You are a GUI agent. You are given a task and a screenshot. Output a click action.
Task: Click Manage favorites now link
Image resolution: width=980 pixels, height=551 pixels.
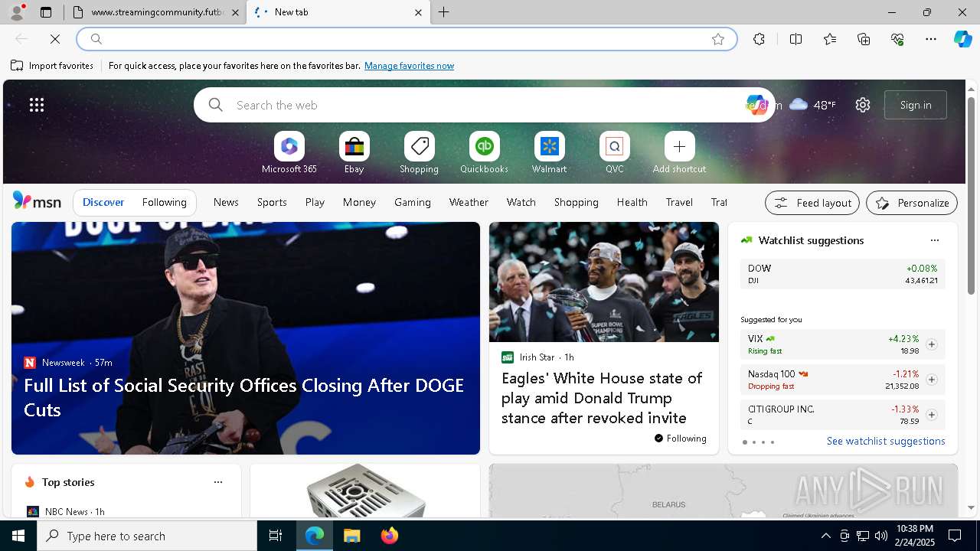pos(409,66)
